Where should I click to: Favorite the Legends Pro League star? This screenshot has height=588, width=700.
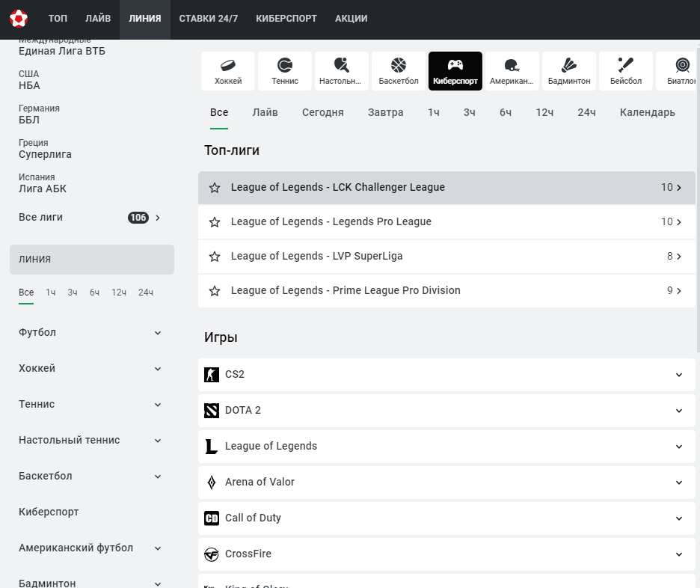tap(215, 222)
